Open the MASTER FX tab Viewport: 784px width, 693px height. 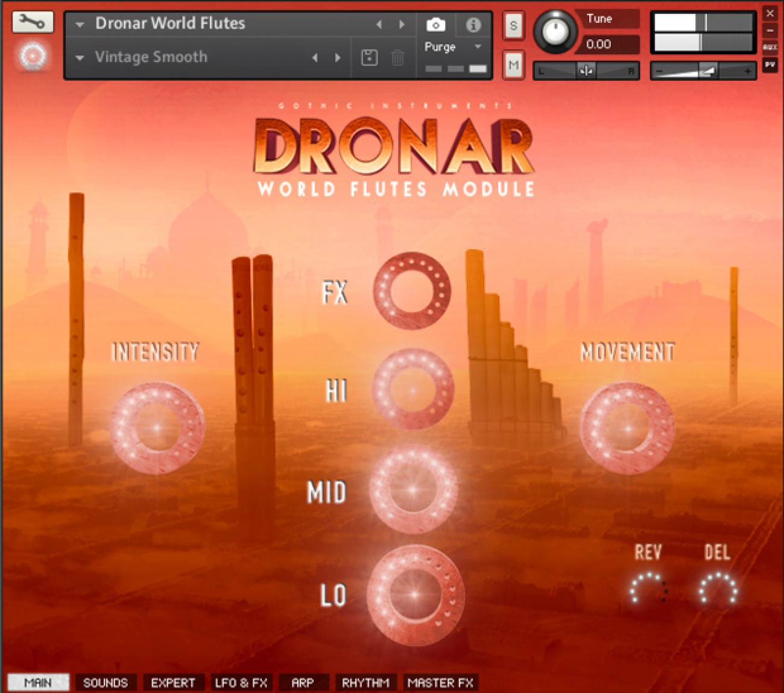(x=440, y=683)
